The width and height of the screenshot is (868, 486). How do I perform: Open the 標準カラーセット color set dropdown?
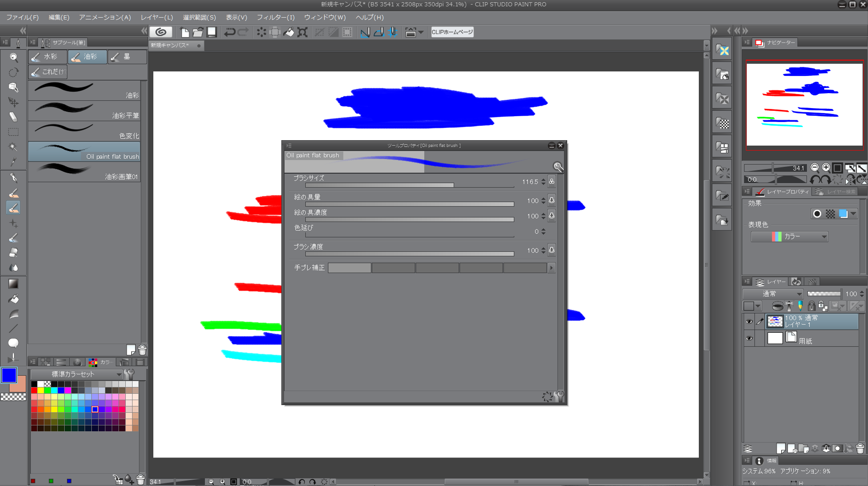click(x=76, y=374)
